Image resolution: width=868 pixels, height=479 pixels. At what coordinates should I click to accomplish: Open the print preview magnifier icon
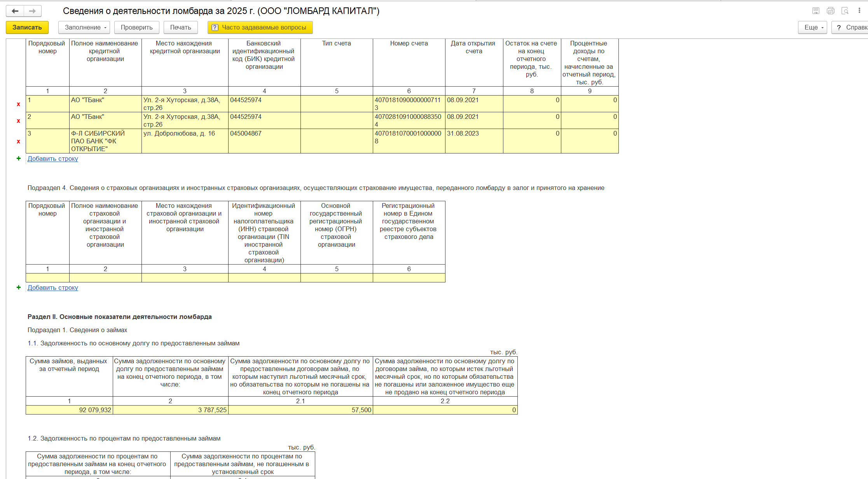tap(845, 11)
